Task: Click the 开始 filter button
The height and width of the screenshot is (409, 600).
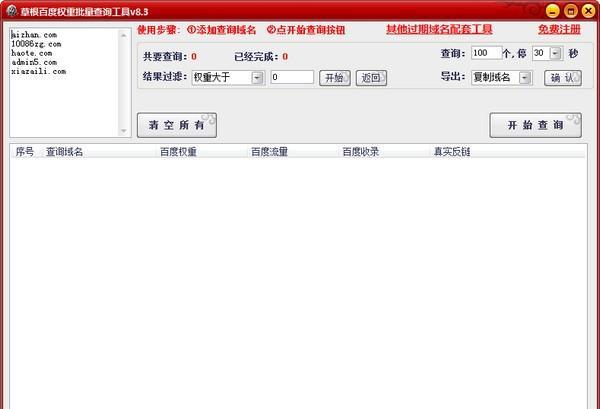Action: 335,78
